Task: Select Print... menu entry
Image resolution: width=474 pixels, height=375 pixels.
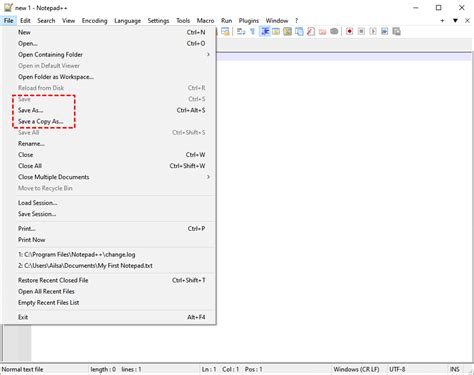Action: click(x=109, y=229)
